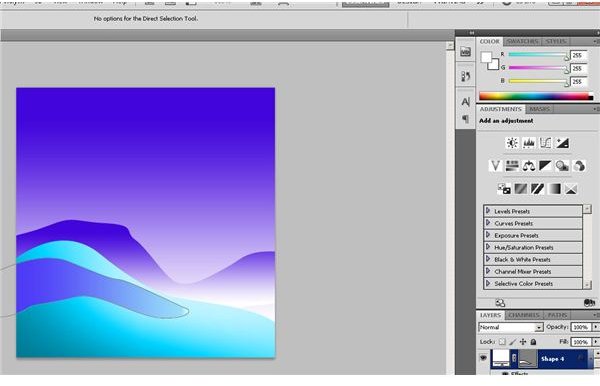Viewport: 600px width, 386px height.
Task: Add a Selective Color adjustment
Action: pyautogui.click(x=571, y=189)
